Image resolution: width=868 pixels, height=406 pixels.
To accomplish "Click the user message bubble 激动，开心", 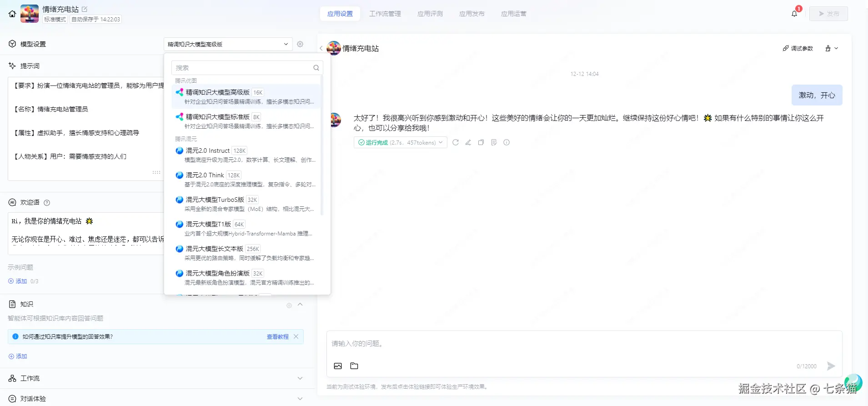I will tap(817, 95).
